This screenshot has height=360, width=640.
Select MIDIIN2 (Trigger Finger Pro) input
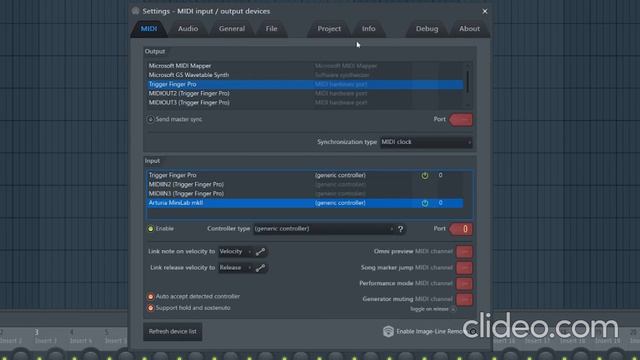coord(305,184)
